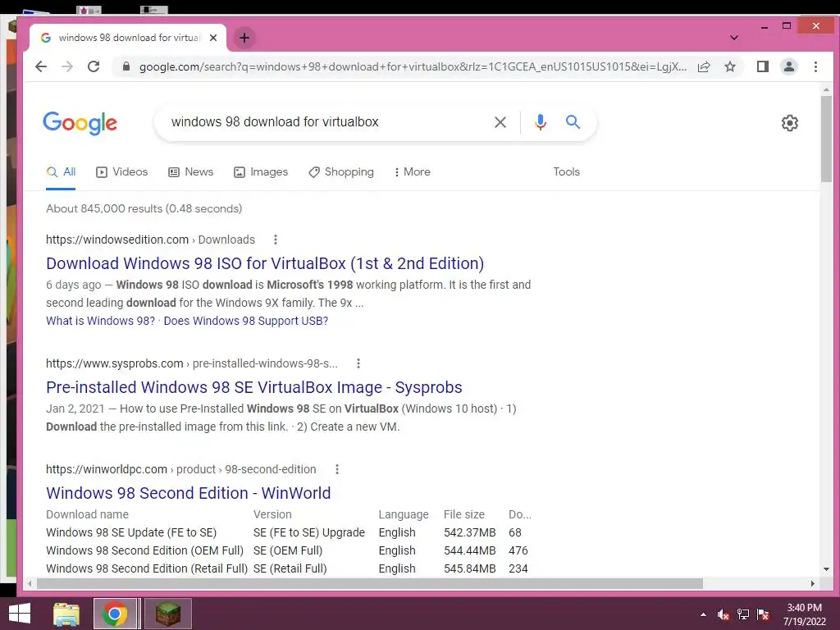
Task: Click the forward navigation arrow
Action: [67, 66]
